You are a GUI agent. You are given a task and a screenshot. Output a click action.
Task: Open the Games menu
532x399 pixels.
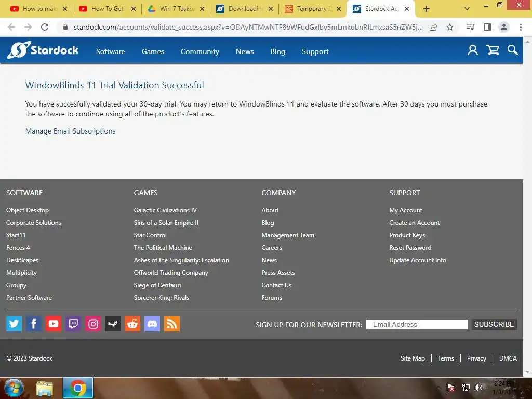click(x=153, y=51)
